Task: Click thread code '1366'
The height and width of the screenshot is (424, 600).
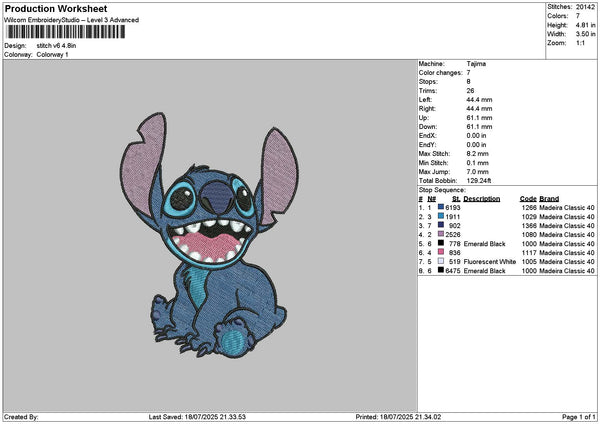Action: click(x=529, y=226)
